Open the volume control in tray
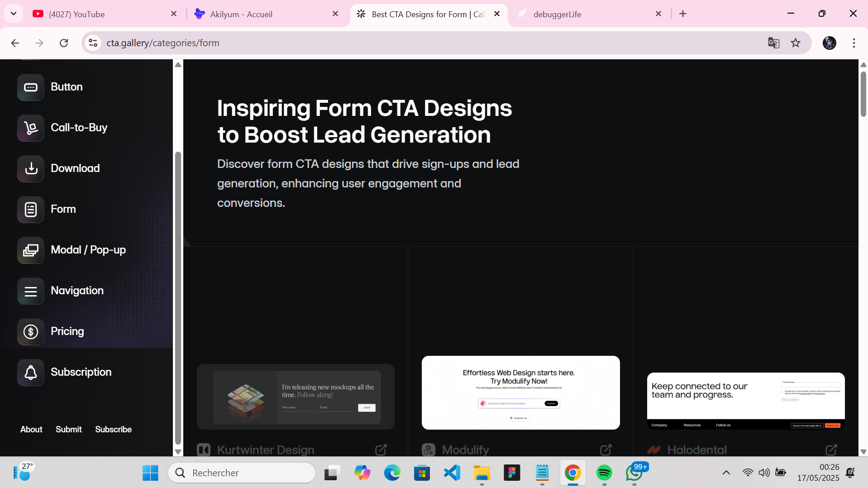 click(764, 473)
